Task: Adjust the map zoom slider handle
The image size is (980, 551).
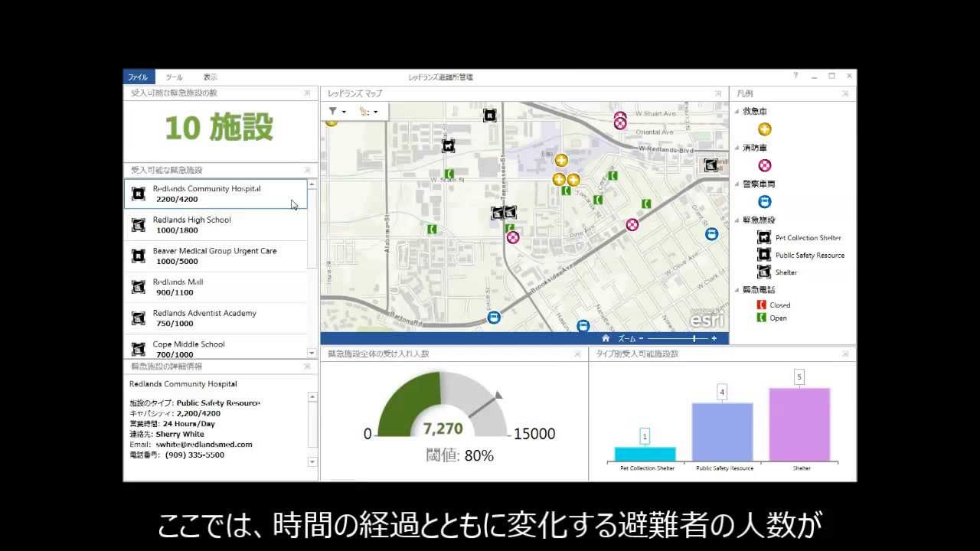Action: pos(694,338)
